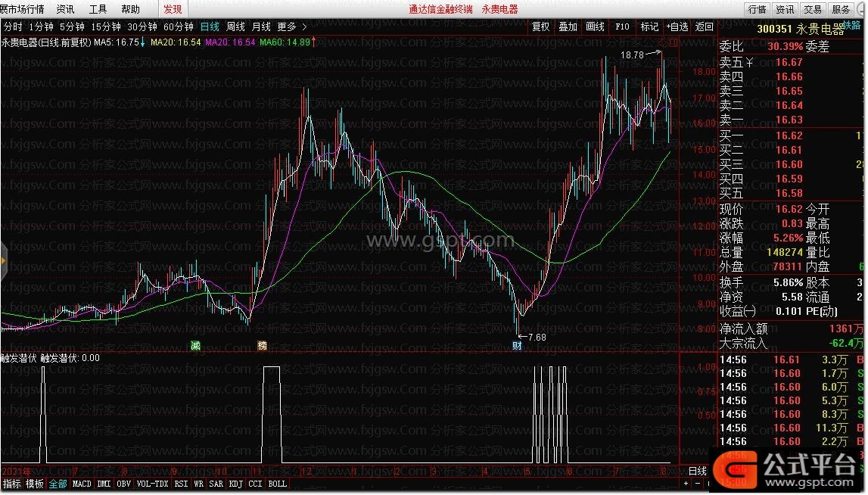
Task: Switch to the 周线 weekly chart
Action: coord(236,26)
